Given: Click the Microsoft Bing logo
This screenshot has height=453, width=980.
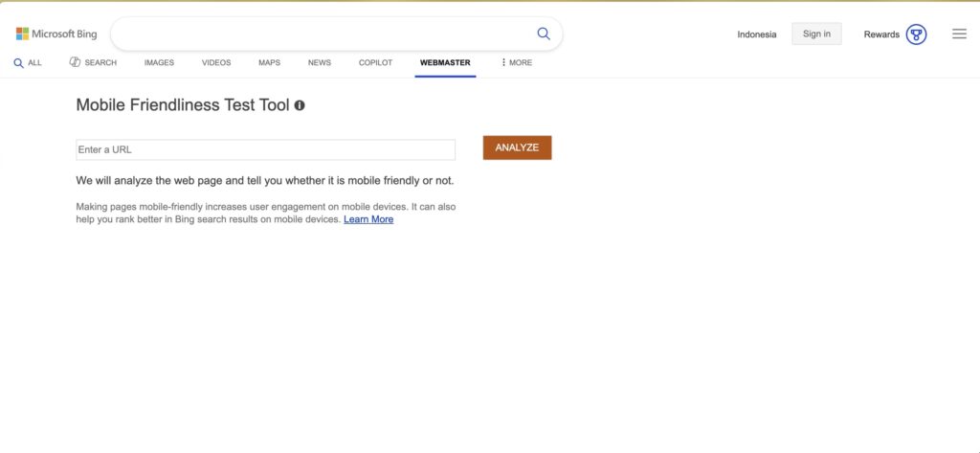Looking at the screenshot, I should point(56,34).
